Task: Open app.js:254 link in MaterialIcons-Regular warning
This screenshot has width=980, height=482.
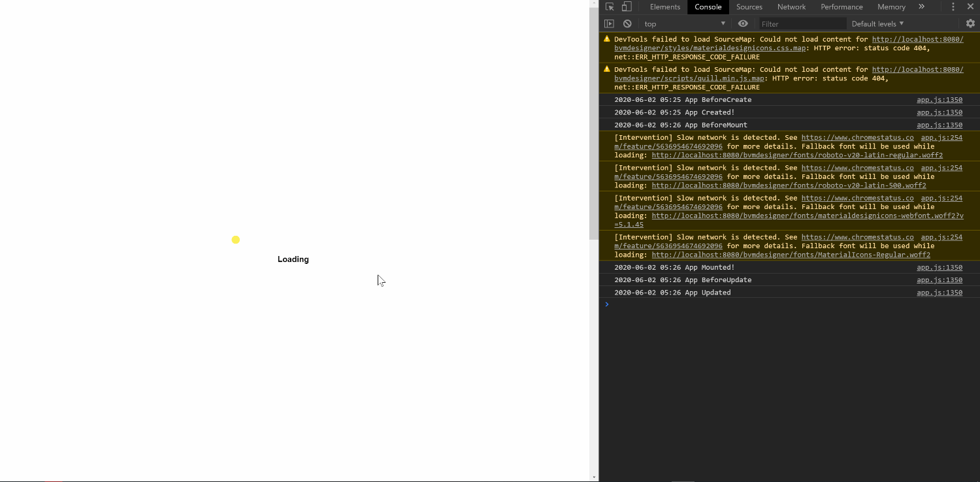Action: coord(941,237)
